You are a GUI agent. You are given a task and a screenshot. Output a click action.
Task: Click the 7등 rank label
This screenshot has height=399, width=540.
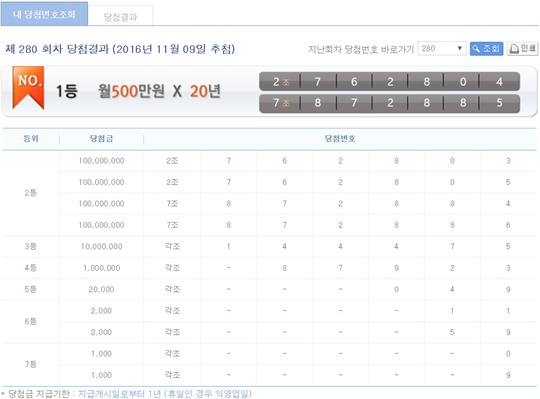(31, 364)
